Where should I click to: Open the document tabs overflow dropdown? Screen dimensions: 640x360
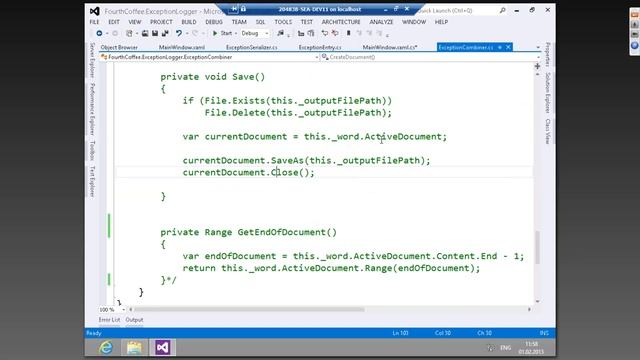click(x=538, y=48)
